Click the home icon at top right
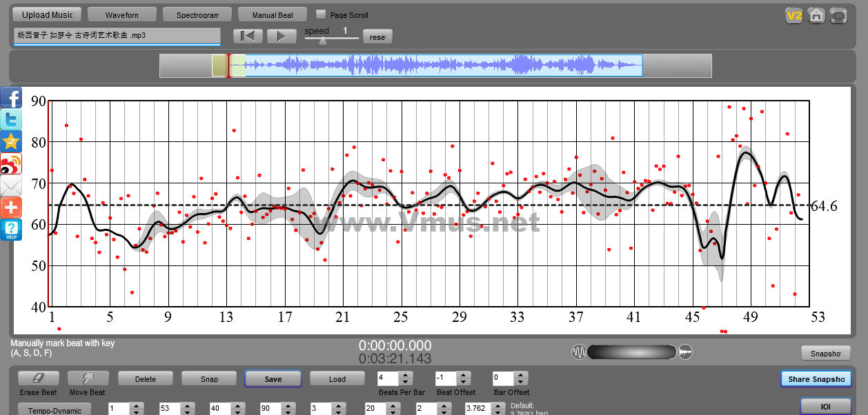868x415 pixels. point(816,15)
